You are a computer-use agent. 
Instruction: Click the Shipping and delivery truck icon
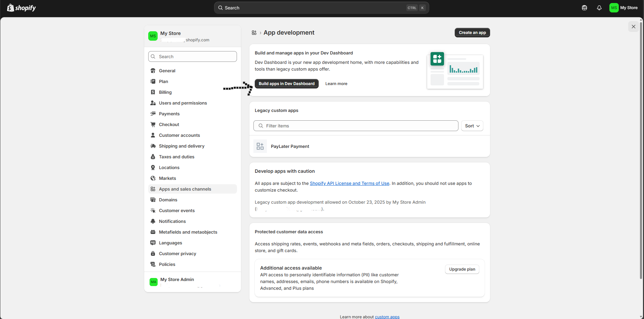(x=153, y=146)
